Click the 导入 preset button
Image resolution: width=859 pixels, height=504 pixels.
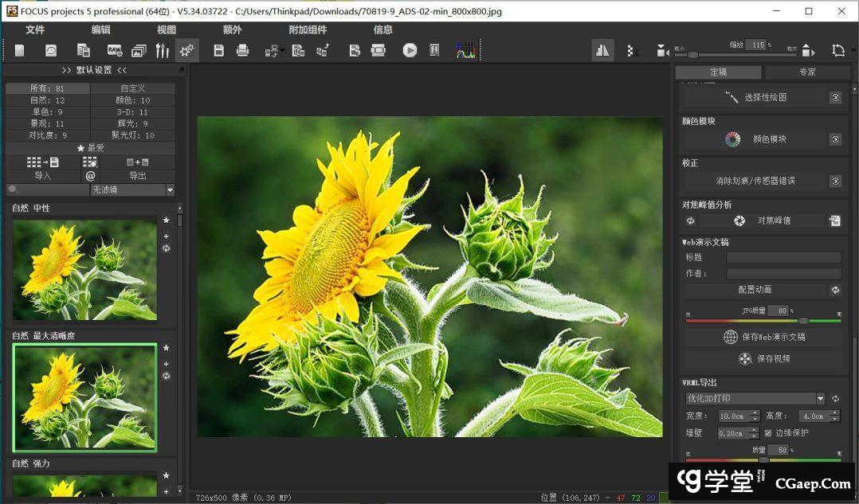click(x=42, y=176)
